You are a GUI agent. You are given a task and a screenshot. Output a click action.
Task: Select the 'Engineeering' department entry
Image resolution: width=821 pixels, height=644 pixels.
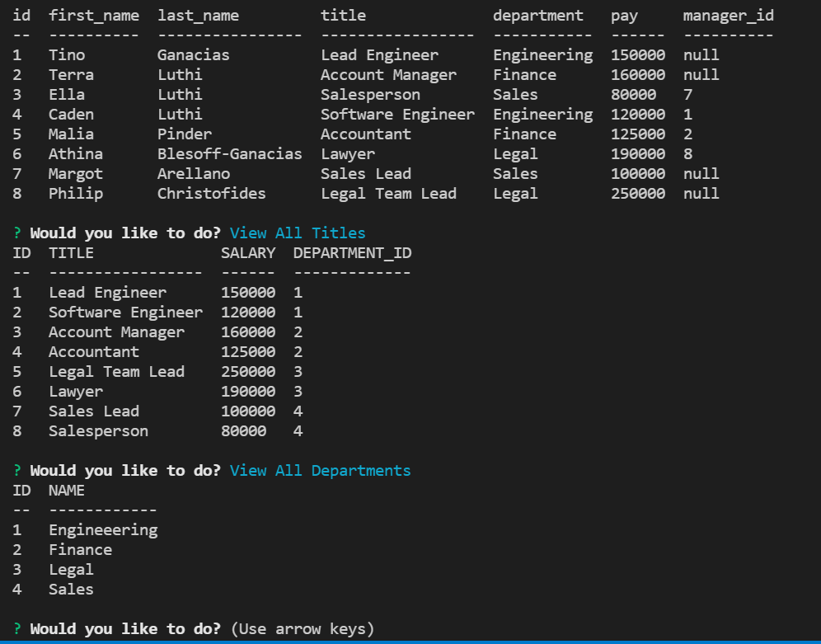[x=103, y=529]
